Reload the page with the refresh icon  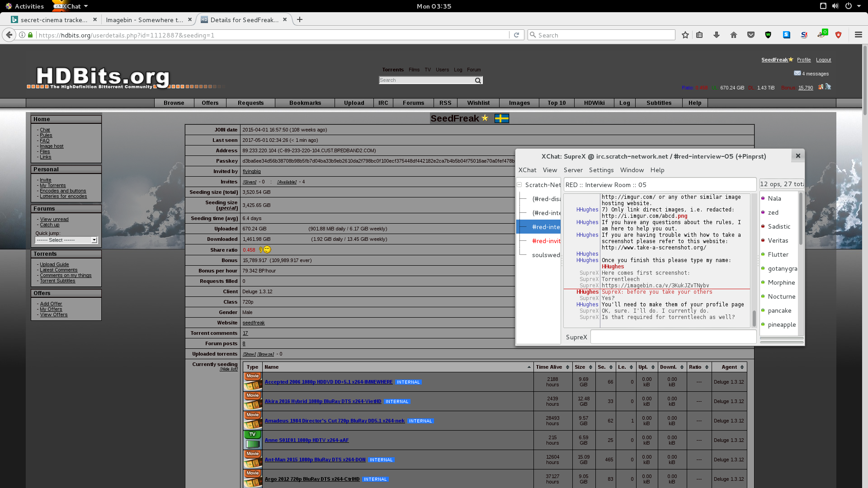(516, 35)
